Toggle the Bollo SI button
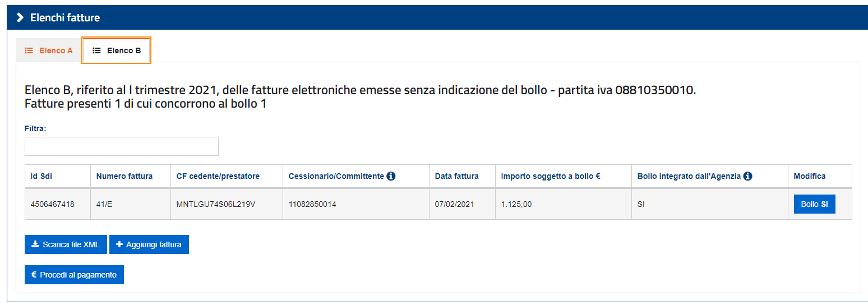868x305 pixels. click(x=814, y=204)
